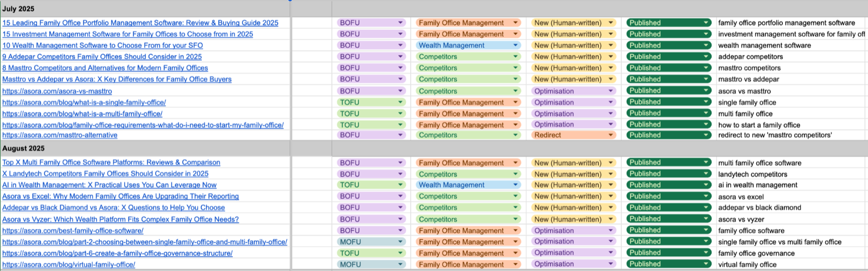The height and width of the screenshot is (271, 868).
Task: Open 'Asora vs Excel' article link
Action: (120, 196)
